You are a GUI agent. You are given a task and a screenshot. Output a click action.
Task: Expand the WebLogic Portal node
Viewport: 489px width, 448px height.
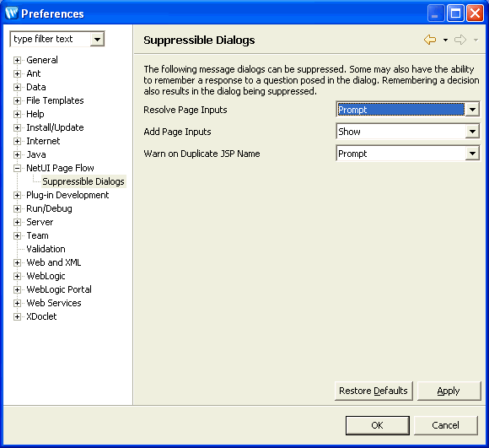pyautogui.click(x=17, y=290)
